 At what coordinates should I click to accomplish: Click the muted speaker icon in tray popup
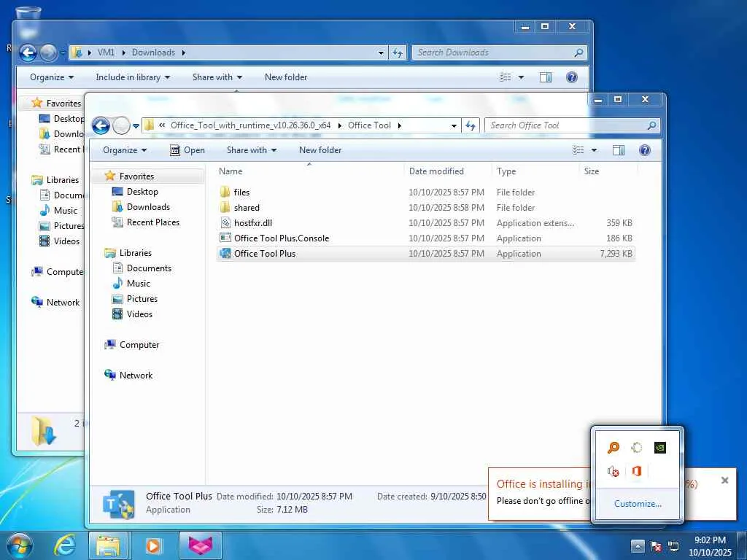(613, 472)
